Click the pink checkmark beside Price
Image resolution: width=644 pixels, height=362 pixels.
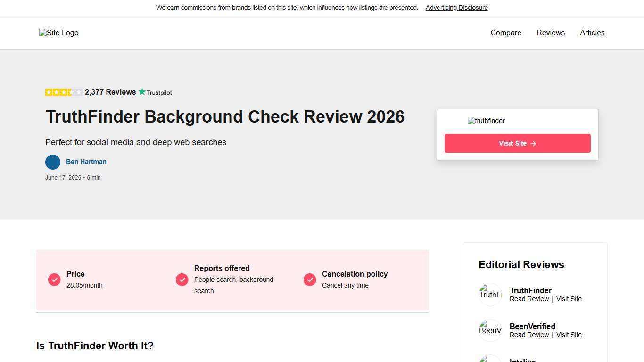tap(54, 280)
